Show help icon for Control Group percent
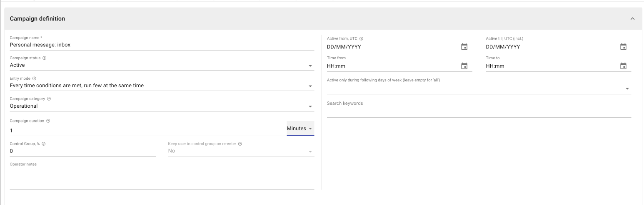Screen dimensions: 644x205 (44, 144)
